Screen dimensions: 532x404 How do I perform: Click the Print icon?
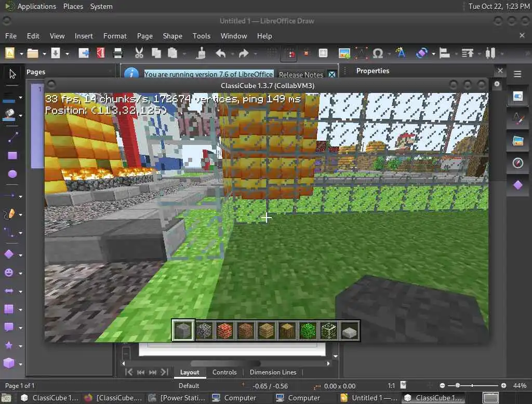tap(118, 53)
